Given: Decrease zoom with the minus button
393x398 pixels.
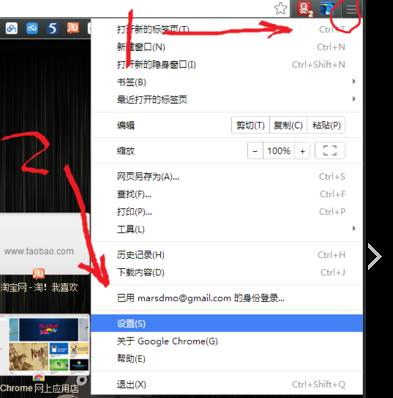Looking at the screenshot, I should (255, 151).
